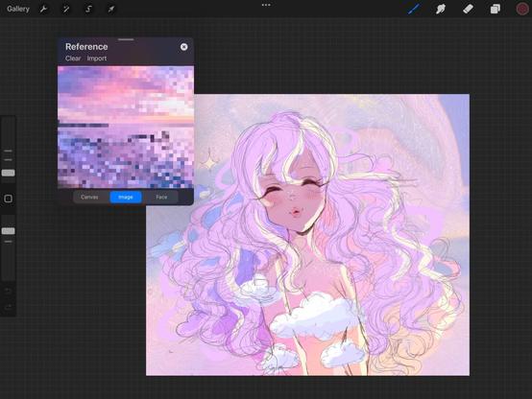Switch Reference panel to Face tab

point(161,197)
